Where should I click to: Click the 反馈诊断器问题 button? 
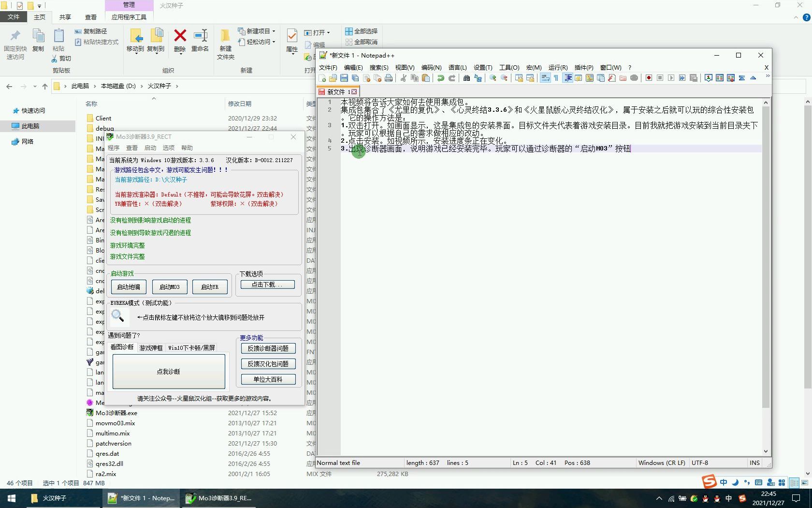pyautogui.click(x=268, y=348)
